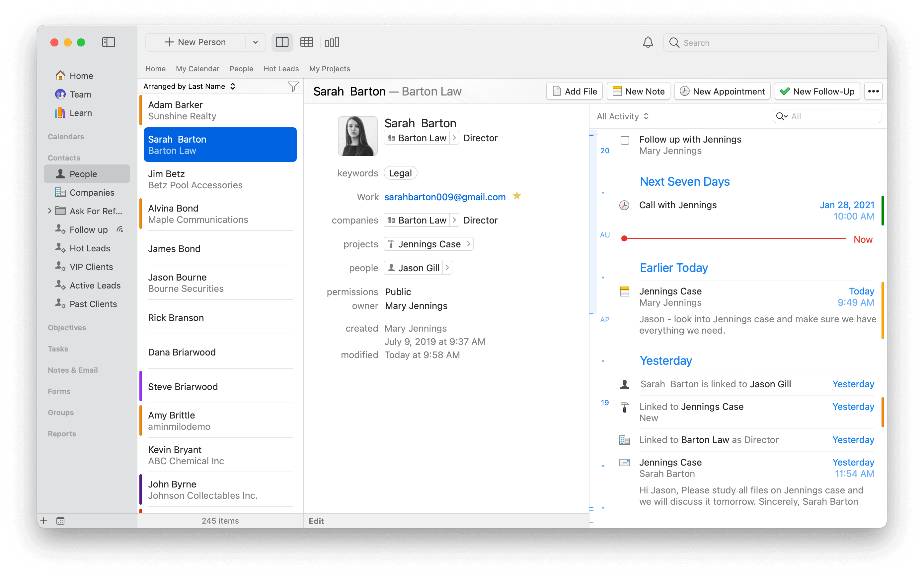Viewport: 924px width, 577px height.
Task: Click the notifications bell icon
Action: click(x=648, y=42)
